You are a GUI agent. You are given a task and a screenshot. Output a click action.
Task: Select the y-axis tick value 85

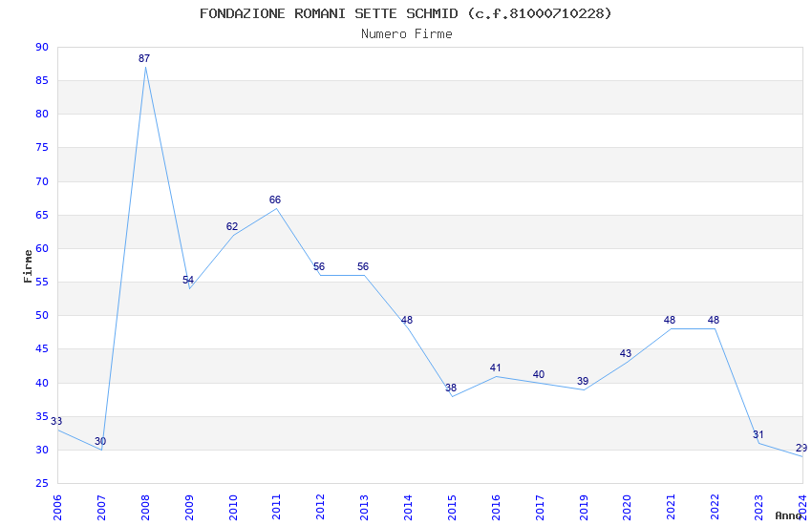pos(42,81)
